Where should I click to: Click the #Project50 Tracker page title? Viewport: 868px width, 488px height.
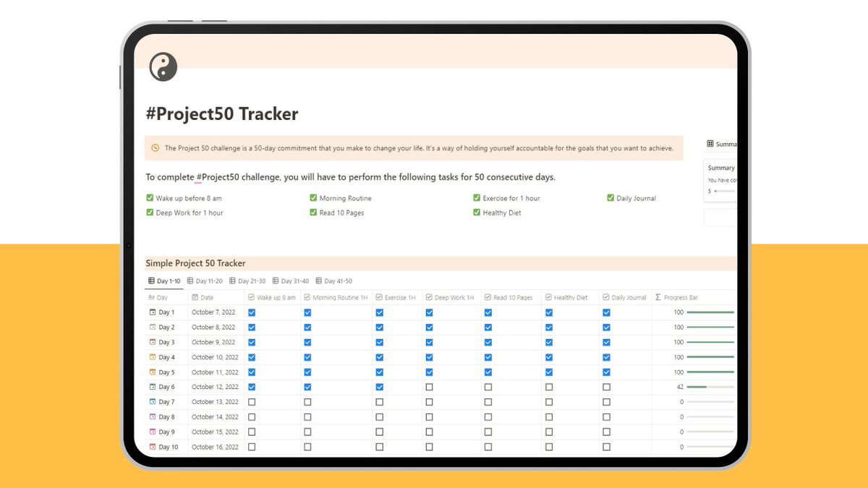tap(222, 114)
